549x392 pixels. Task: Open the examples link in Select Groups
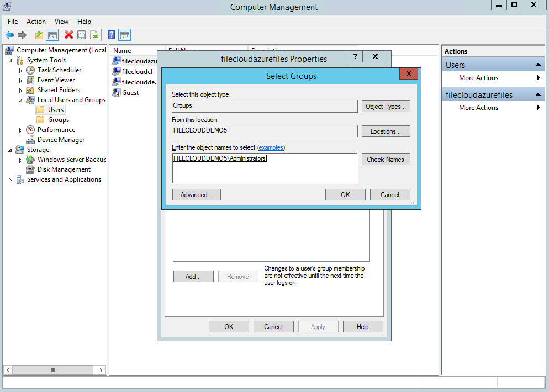271,147
